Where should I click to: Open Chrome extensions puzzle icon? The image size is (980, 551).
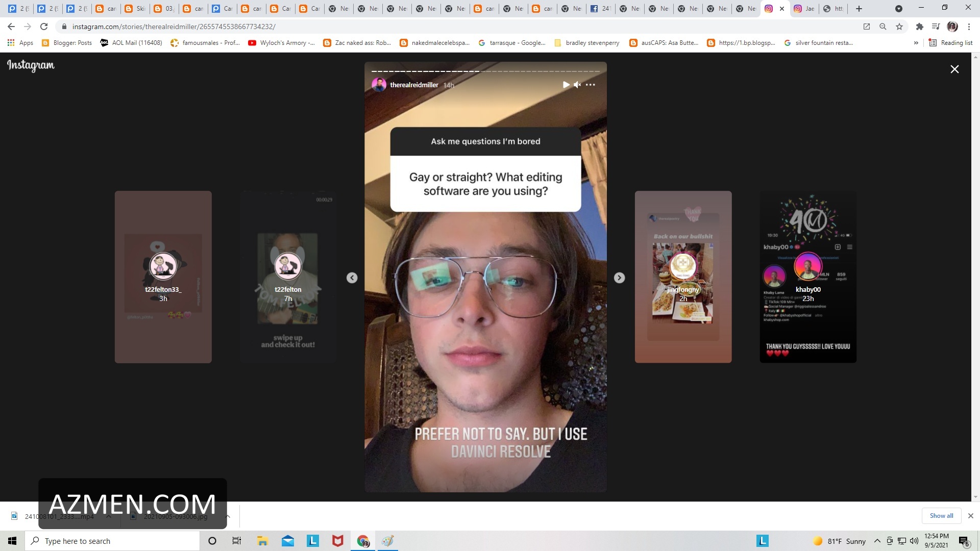point(919,27)
